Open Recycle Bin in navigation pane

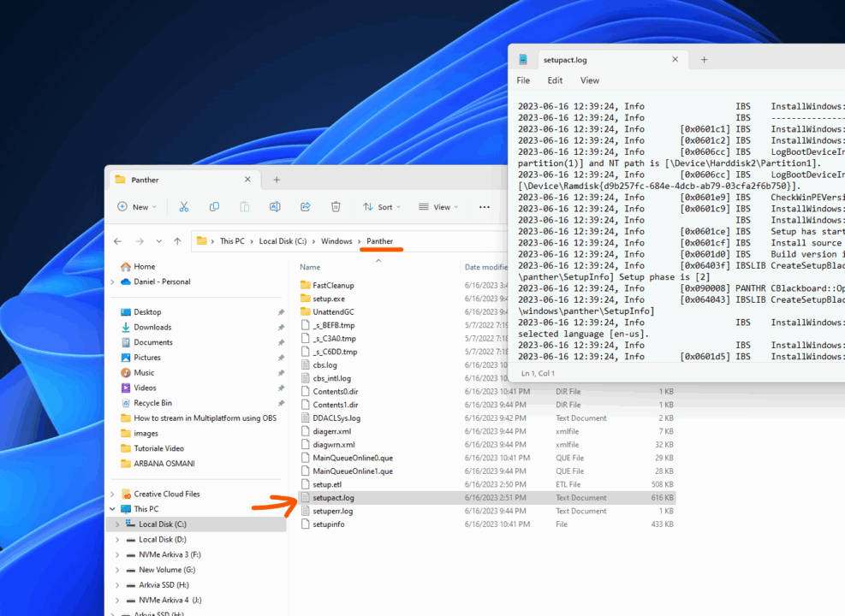pos(153,403)
